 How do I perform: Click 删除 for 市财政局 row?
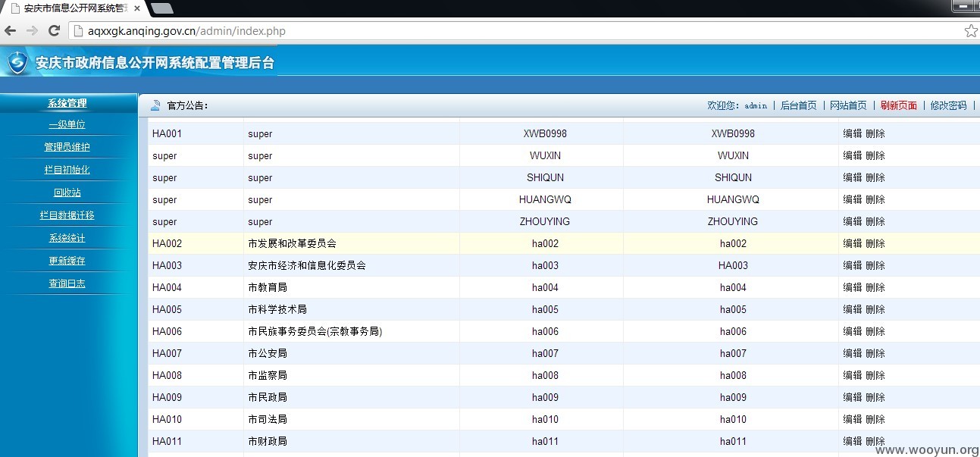click(875, 441)
